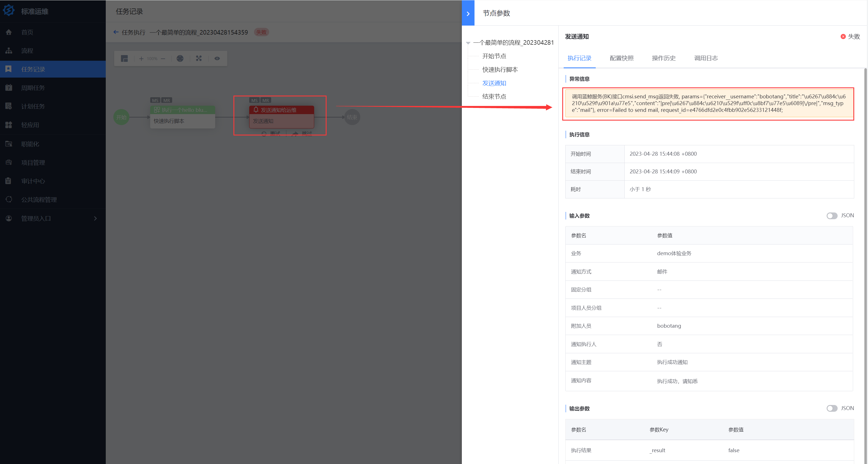Switch to 配置快照 tab
Viewport: 868px width, 464px height.
click(x=622, y=58)
